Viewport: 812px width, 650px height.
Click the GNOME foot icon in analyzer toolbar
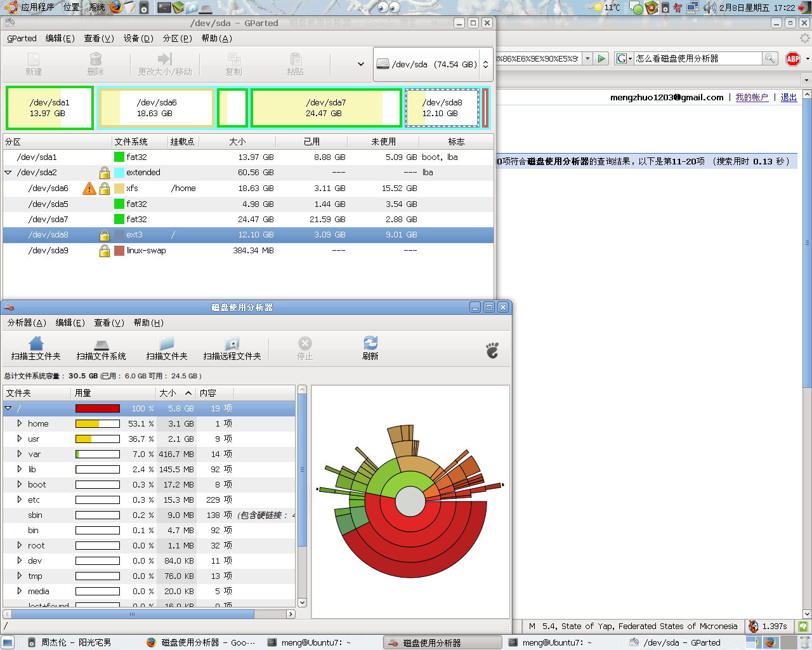pyautogui.click(x=492, y=350)
